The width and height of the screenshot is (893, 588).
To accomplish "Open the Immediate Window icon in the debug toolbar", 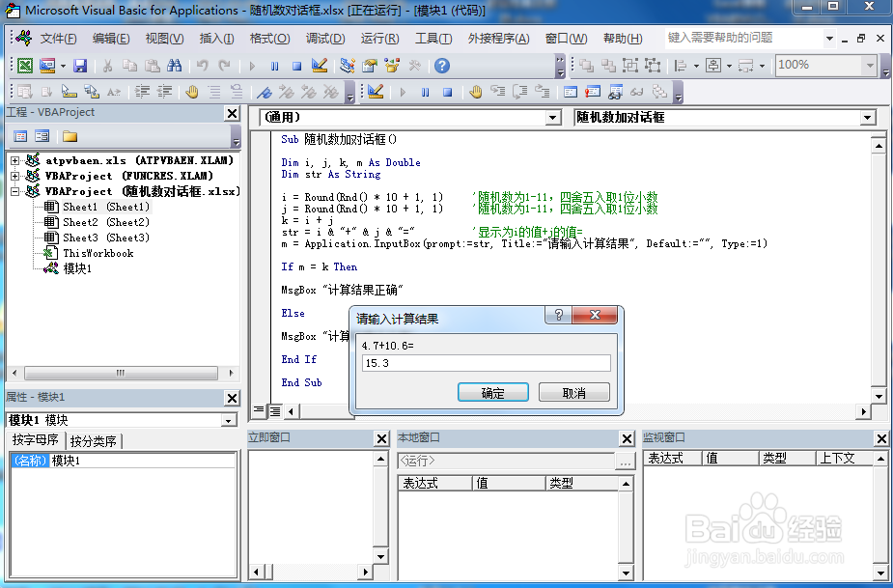I will pos(593,92).
